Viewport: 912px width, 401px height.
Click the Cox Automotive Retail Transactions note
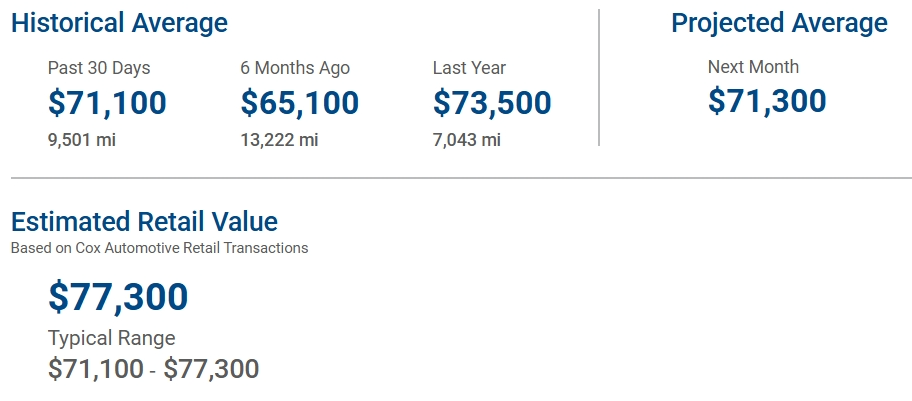(159, 248)
